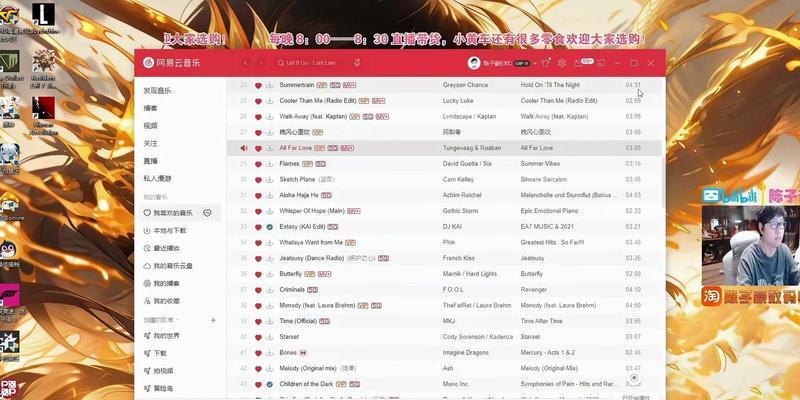Expand the account dropdown arrow beside username
Viewport: 800px width, 400px height.
(536, 63)
